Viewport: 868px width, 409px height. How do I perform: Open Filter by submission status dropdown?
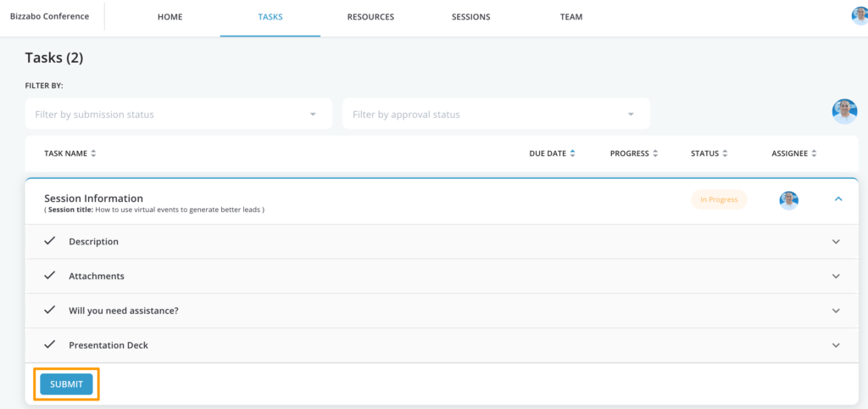click(x=178, y=114)
